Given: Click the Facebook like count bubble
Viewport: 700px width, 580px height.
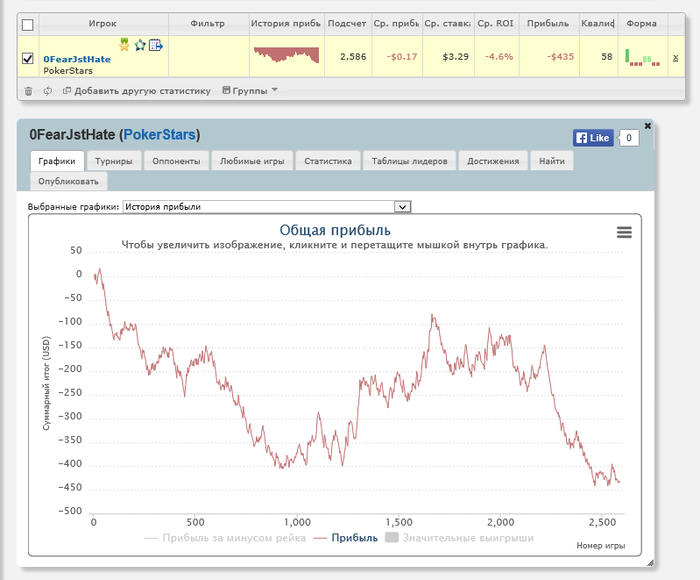Looking at the screenshot, I should (629, 138).
